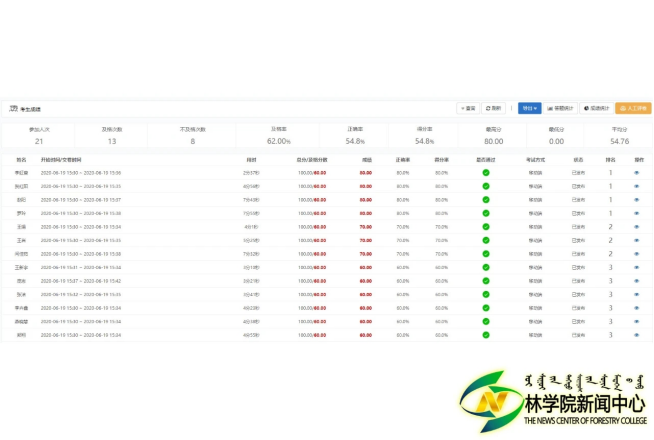The image size is (654, 440).
Task: Sort by the 成绩 column header
Action: coord(367,159)
